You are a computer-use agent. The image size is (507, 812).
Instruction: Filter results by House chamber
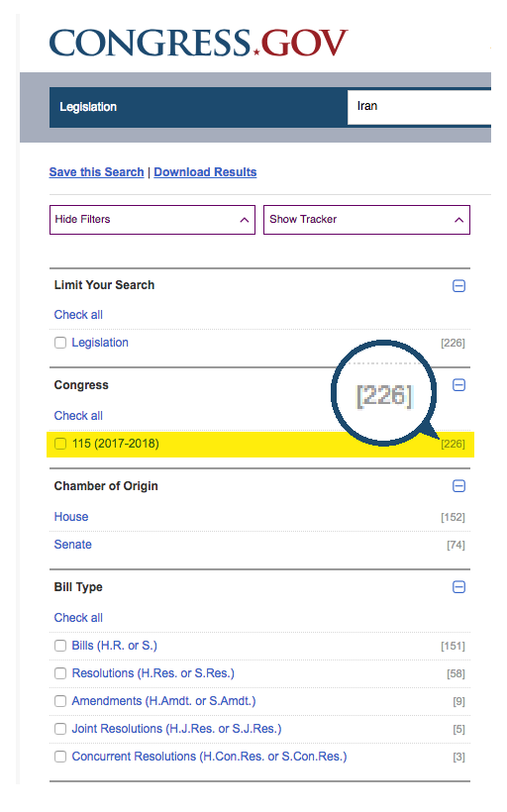click(71, 517)
